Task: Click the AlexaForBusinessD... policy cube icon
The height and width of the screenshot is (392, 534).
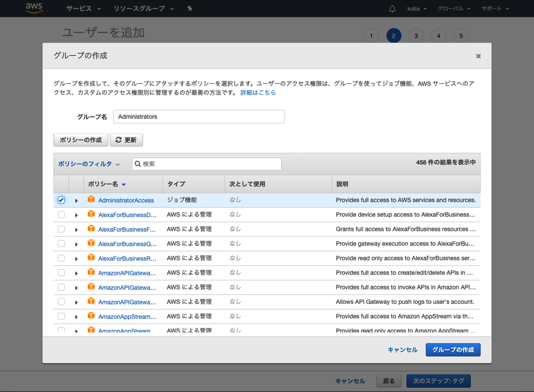Action: 91,214
